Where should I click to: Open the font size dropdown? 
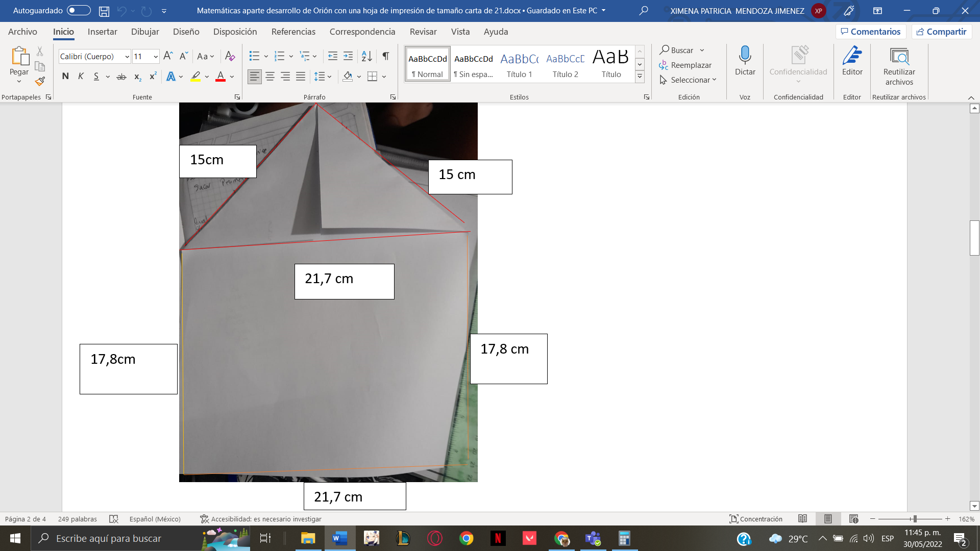coord(155,56)
